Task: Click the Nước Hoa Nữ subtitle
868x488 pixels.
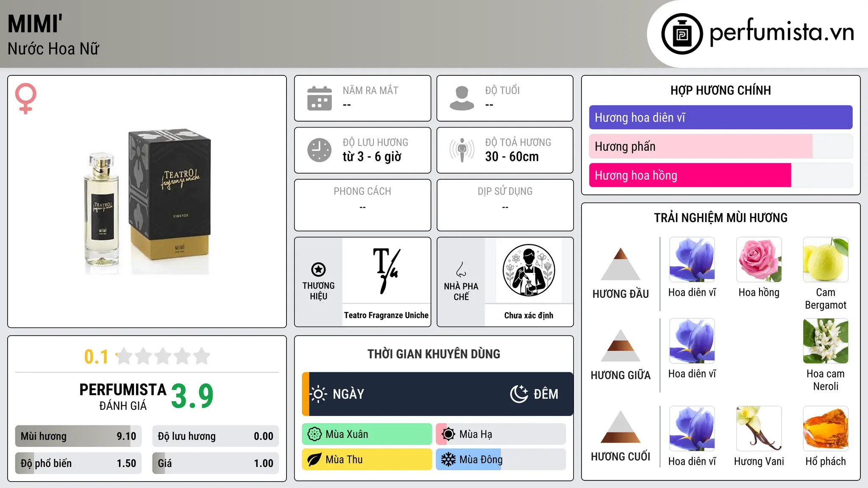Action: tap(53, 49)
